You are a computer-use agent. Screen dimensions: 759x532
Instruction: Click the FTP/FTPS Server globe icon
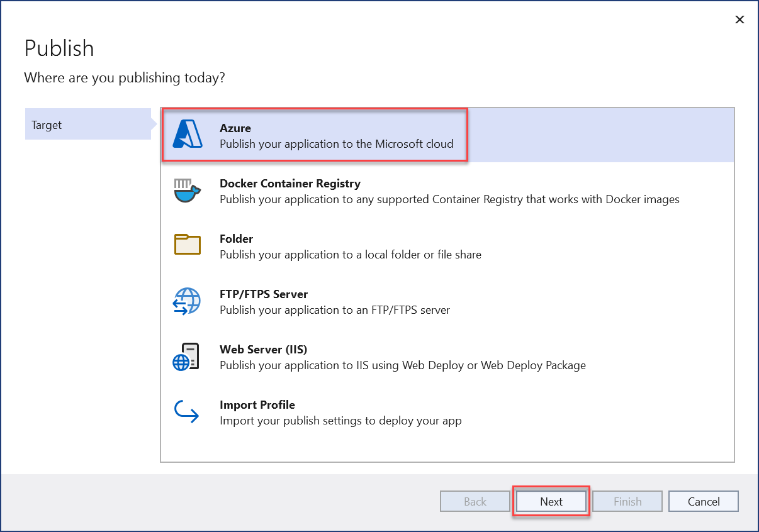tap(187, 301)
